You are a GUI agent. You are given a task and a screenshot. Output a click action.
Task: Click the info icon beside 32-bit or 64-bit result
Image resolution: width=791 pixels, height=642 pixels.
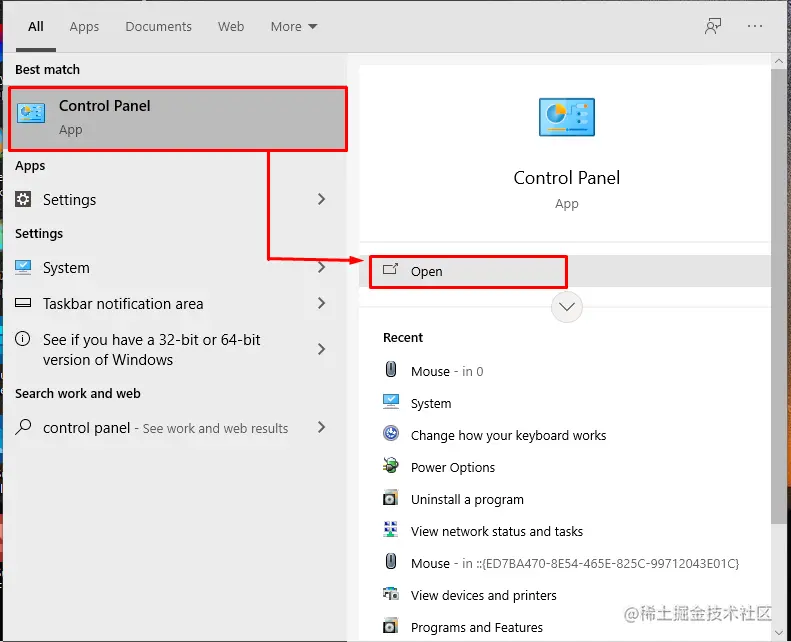23,339
